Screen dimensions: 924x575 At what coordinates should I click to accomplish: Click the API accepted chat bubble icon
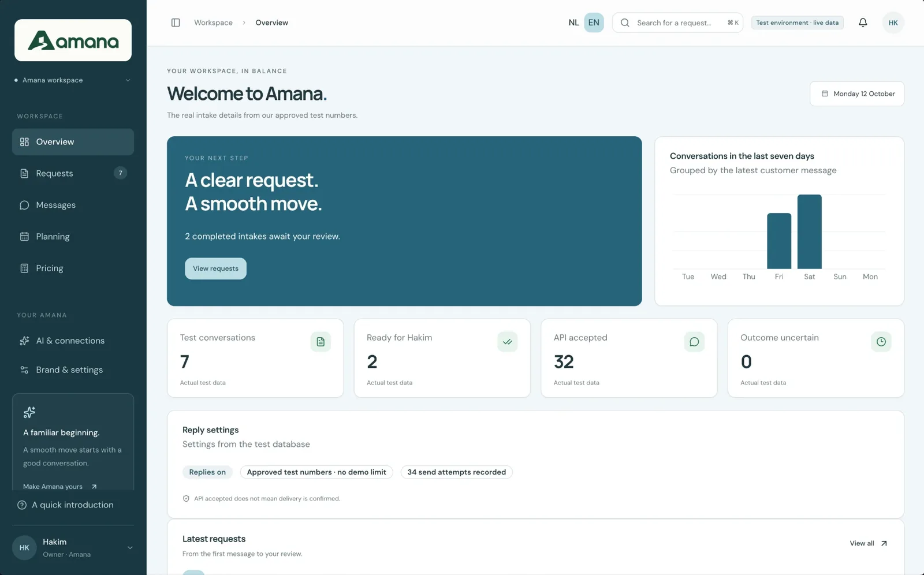[x=694, y=342]
